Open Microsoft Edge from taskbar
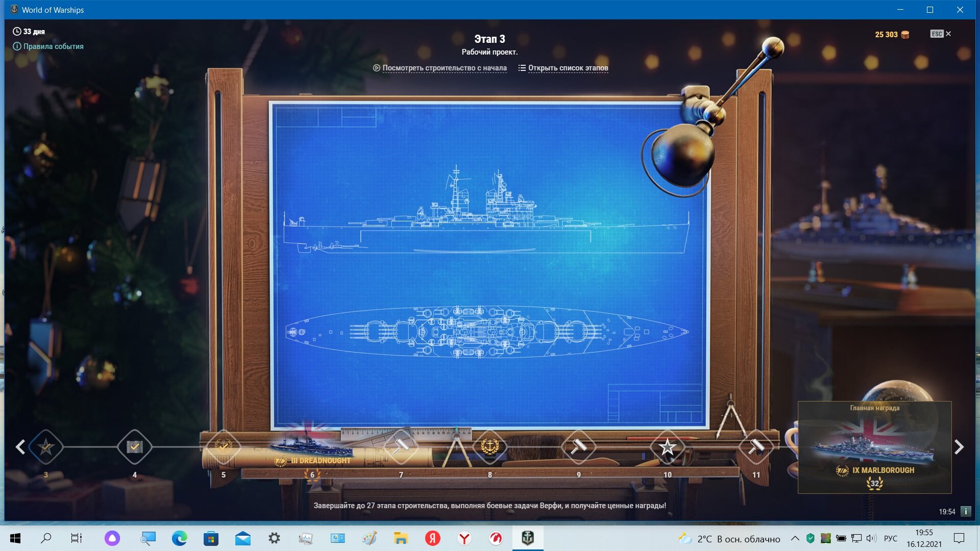The width and height of the screenshot is (980, 551). coord(179,538)
